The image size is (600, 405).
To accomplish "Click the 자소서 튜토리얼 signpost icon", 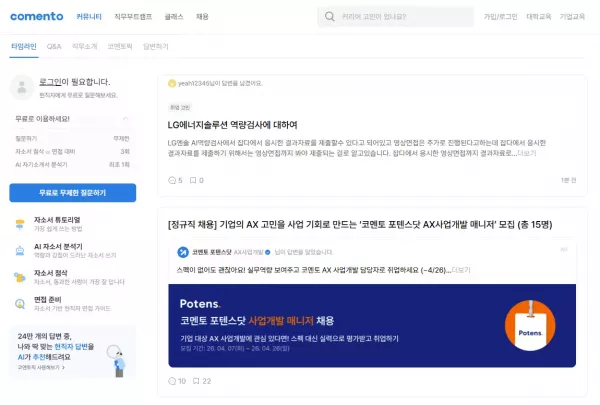I will click(x=20, y=224).
